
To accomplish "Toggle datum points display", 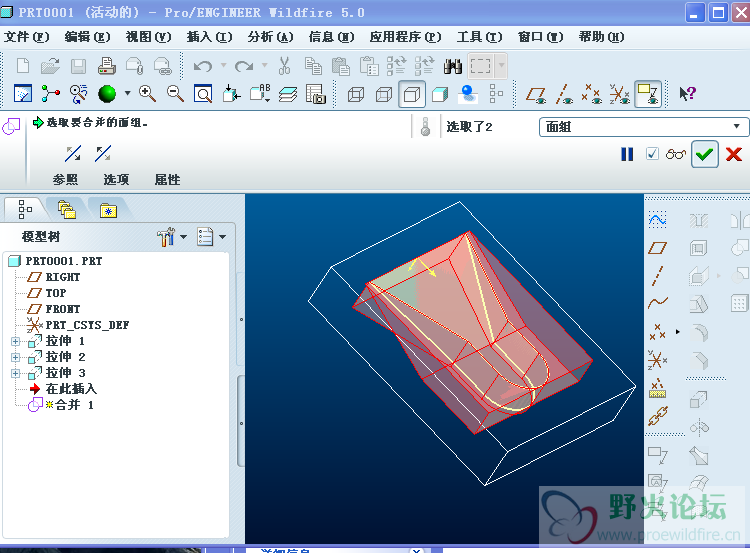I will [x=592, y=94].
